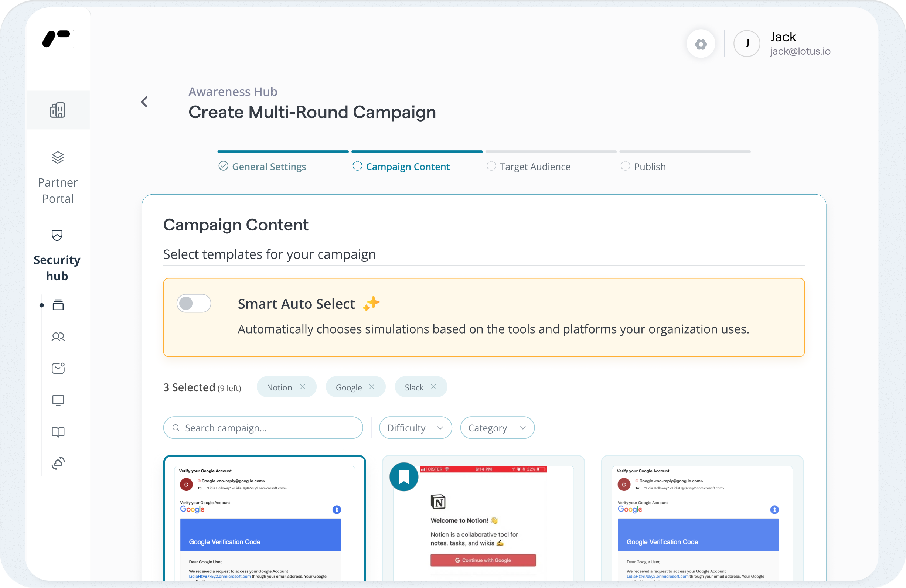Open the users group sidebar icon
Screen dimensions: 906x588
click(58, 336)
